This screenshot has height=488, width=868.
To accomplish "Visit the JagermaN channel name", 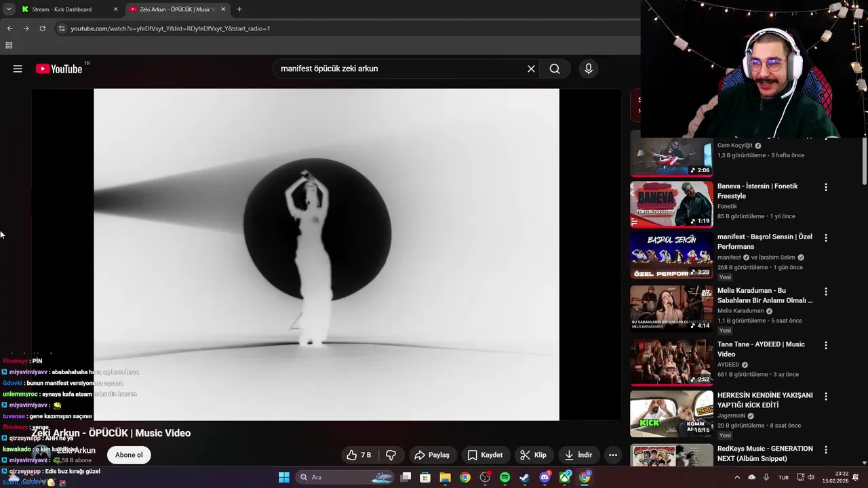I will point(731,415).
